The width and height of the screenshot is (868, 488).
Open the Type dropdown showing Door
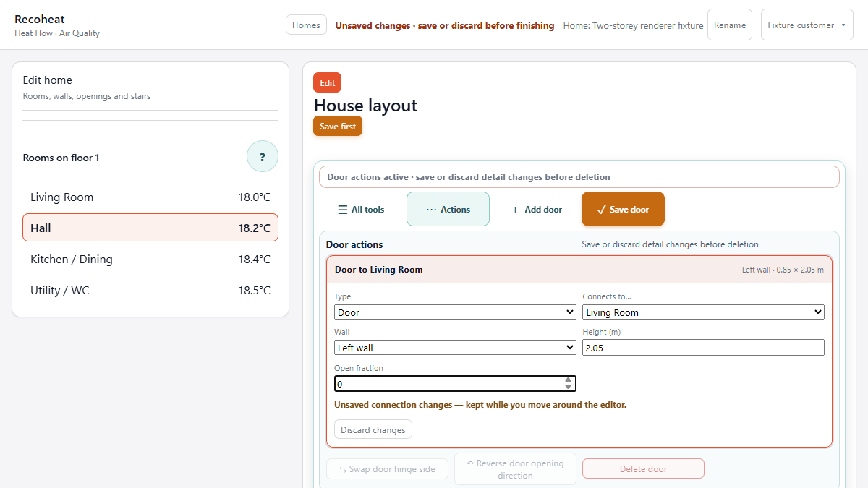(455, 312)
